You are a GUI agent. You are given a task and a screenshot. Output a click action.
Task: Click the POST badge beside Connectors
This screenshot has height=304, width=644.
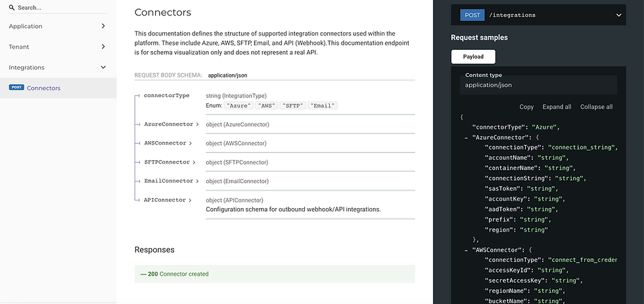point(16,87)
